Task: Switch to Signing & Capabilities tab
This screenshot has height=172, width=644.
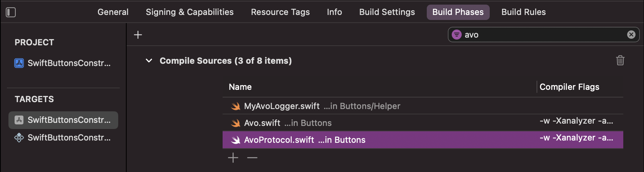Action: tap(190, 12)
